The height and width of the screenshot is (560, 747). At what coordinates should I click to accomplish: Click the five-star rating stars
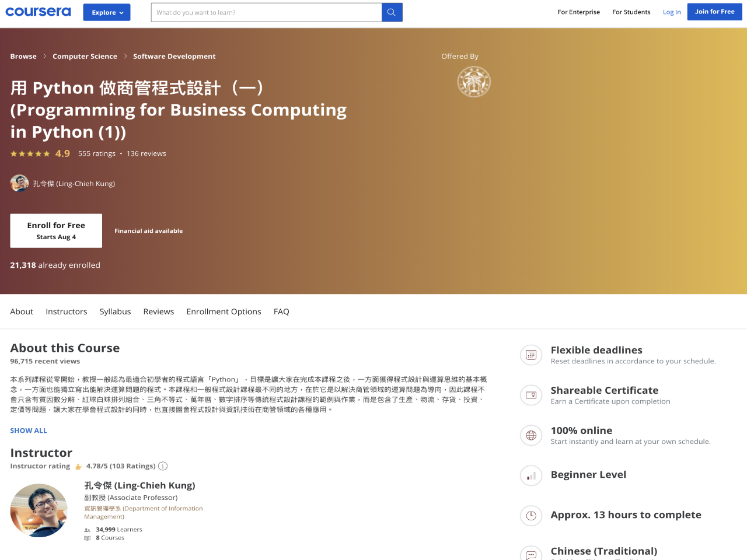[x=30, y=154]
